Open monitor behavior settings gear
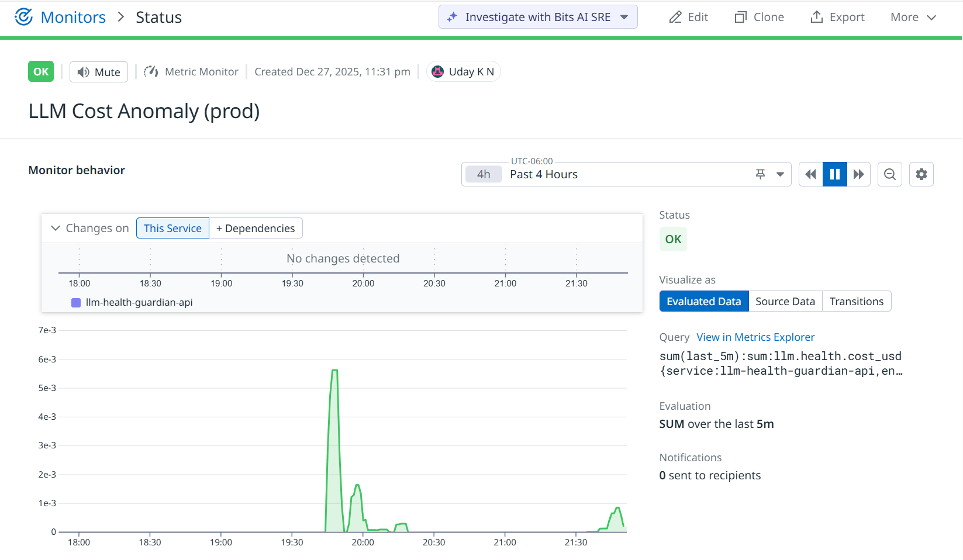Image resolution: width=963 pixels, height=560 pixels. tap(921, 174)
